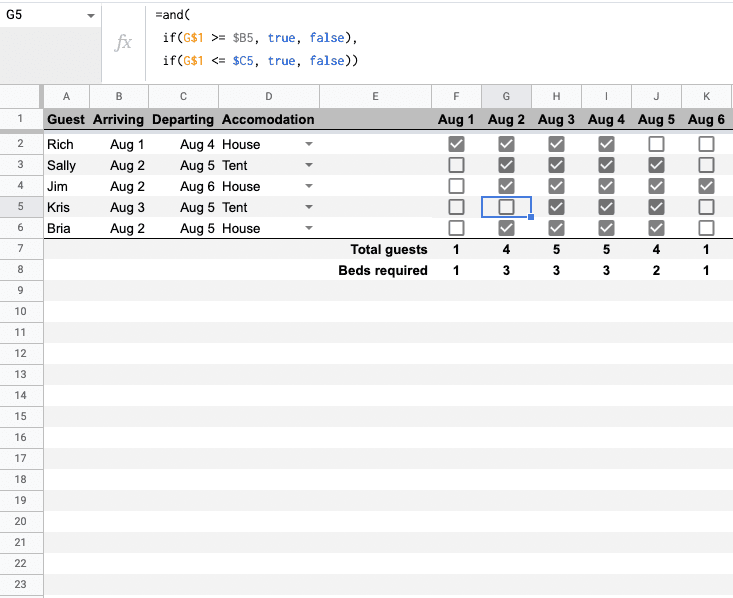Screen dimensions: 733x598
Task: Select the Total guests label cell
Action: click(x=375, y=249)
